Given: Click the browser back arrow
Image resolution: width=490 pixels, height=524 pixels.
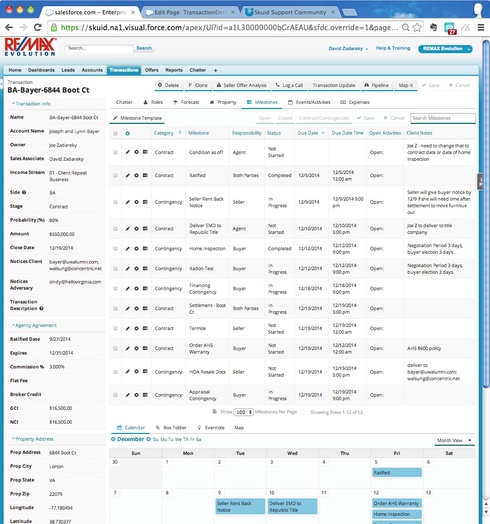Looking at the screenshot, I should point(9,27).
